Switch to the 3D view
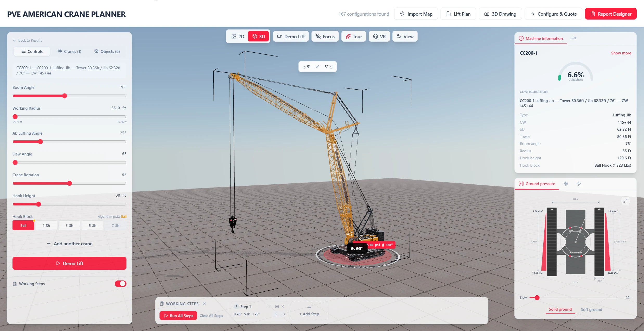The width and height of the screenshot is (644, 331). point(259,36)
